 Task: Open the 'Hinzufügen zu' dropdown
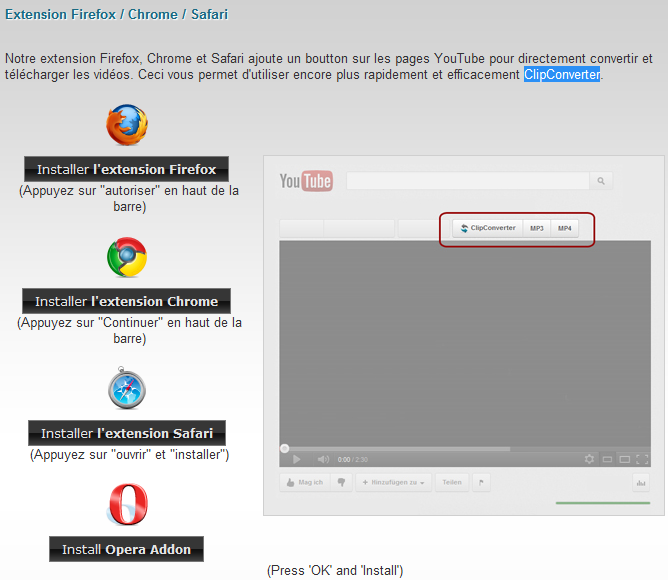coord(394,482)
